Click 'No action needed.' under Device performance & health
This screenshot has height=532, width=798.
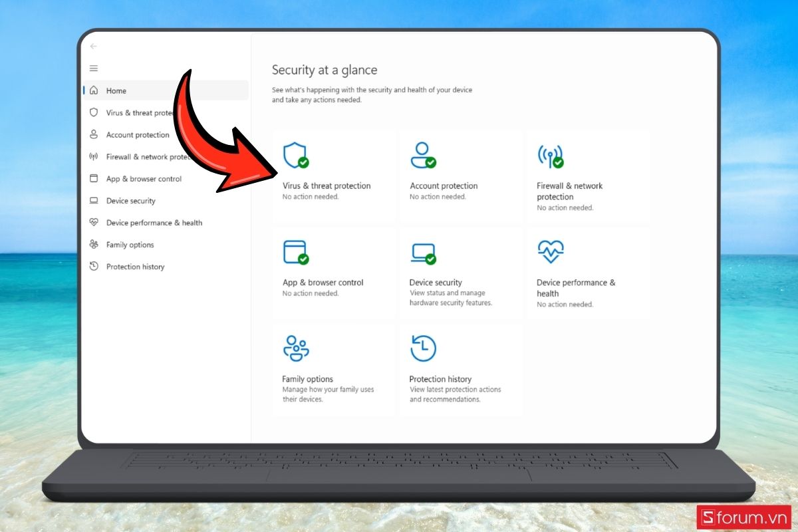point(565,304)
